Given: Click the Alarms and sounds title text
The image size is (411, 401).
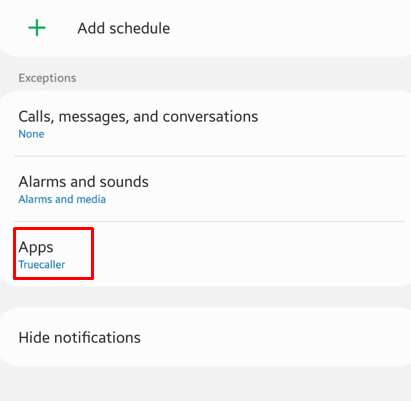Looking at the screenshot, I should [x=83, y=182].
